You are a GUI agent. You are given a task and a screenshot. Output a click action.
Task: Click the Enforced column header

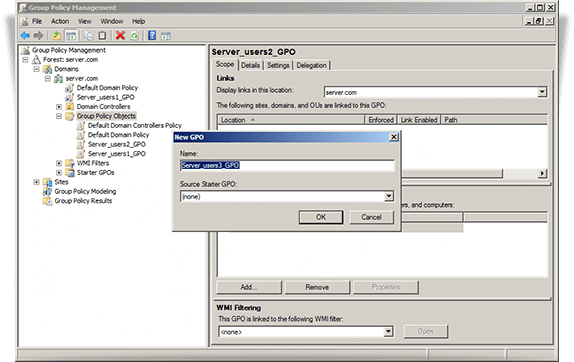(x=381, y=120)
